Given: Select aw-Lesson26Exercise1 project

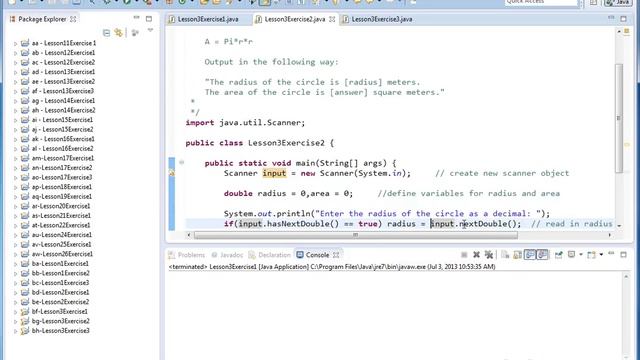Looking at the screenshot, I should point(62,254).
